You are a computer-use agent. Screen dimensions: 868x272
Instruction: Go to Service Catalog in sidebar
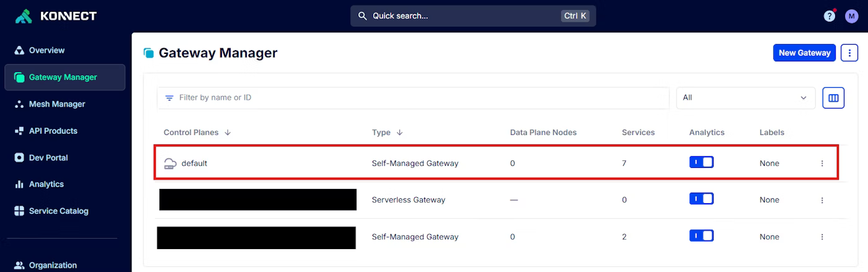click(x=58, y=211)
